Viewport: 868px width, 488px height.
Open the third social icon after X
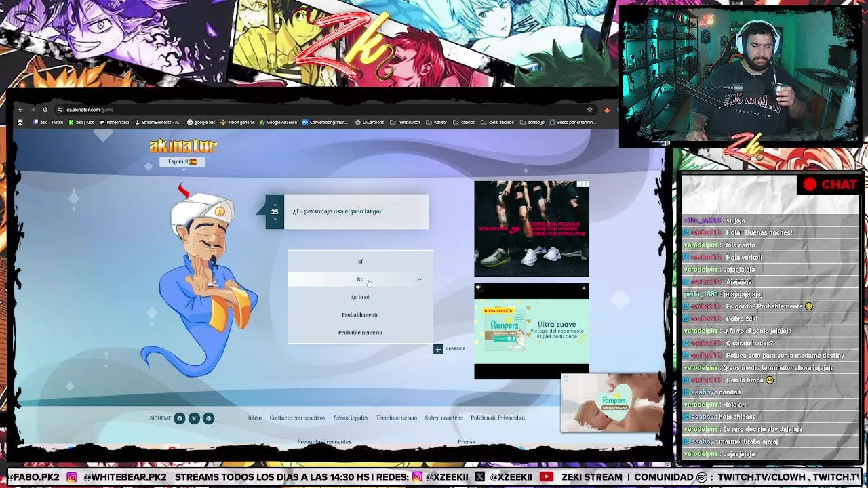pos(208,418)
